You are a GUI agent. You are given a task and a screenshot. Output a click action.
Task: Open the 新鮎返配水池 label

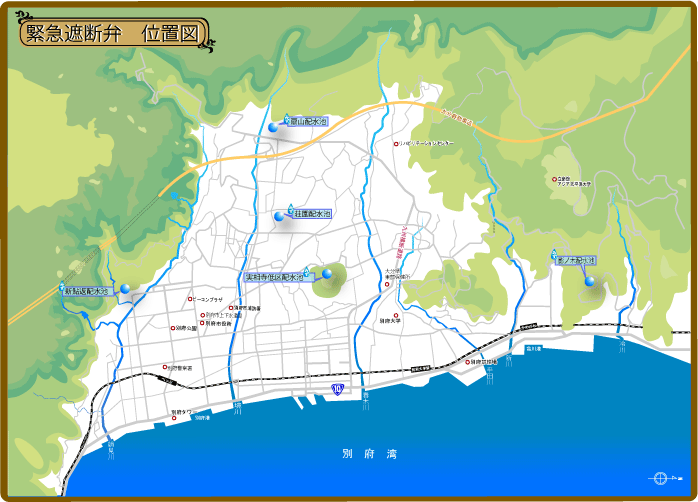pos(85,292)
